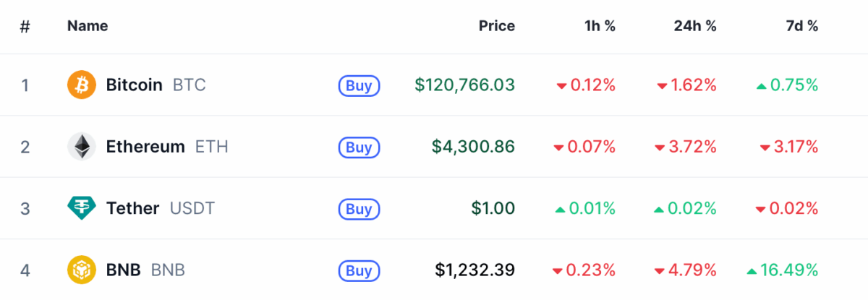868x300 pixels.
Task: Open the BNB name link
Action: [123, 270]
